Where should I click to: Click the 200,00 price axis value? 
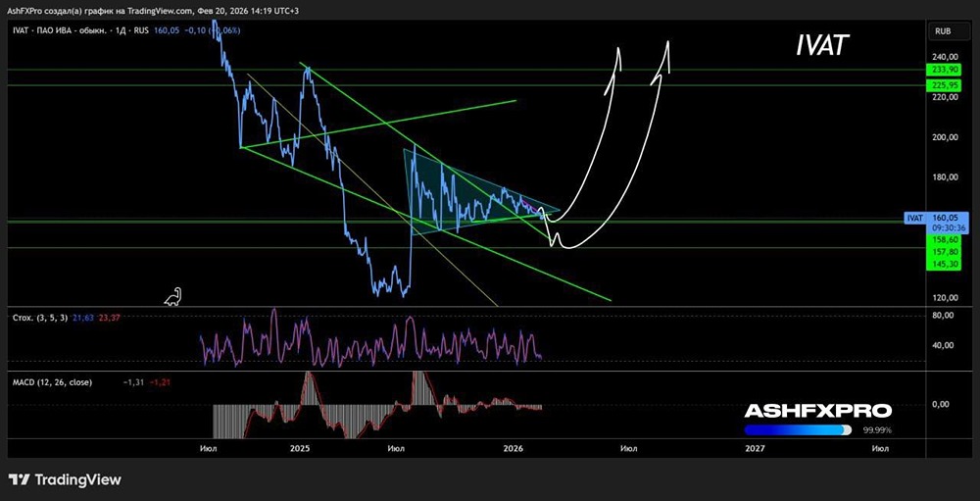(x=944, y=137)
